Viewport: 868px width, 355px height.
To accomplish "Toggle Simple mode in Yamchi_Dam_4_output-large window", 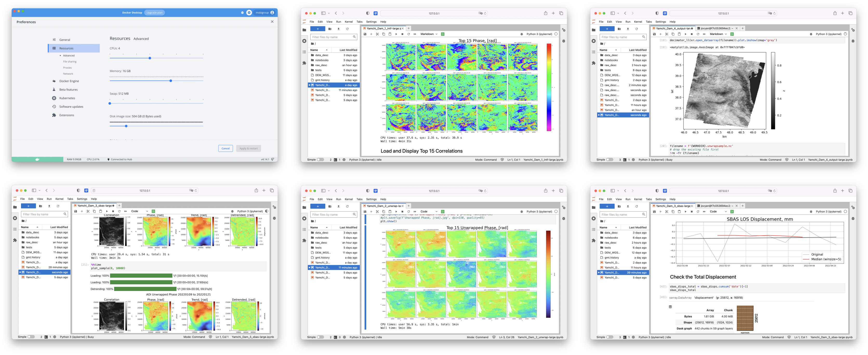I will coord(609,160).
